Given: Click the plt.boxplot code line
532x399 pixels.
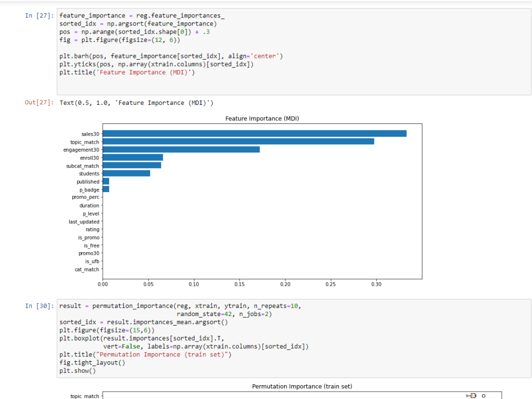Looking at the screenshot, I should point(142,338).
